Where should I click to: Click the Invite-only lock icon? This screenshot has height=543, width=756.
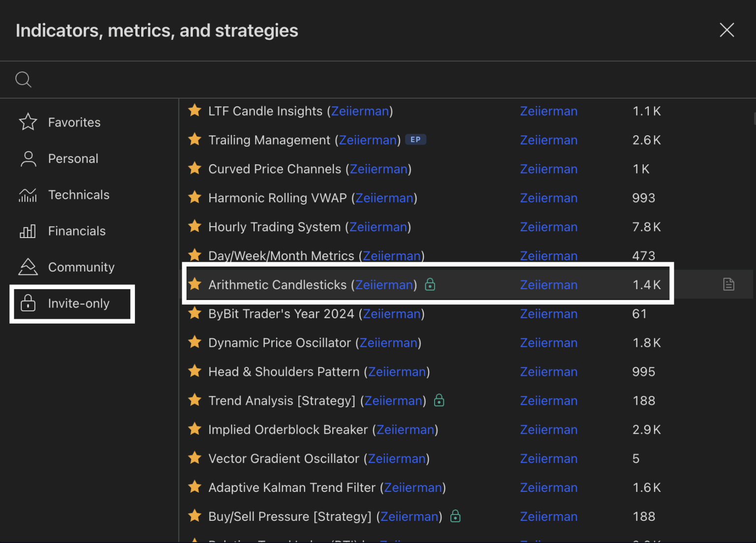[x=28, y=303]
